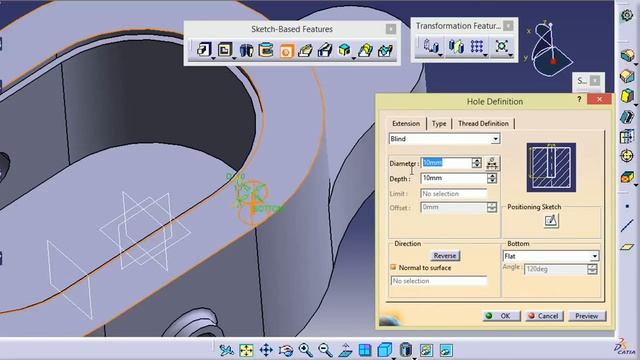Close the Transformation Features toolbar
Viewport: 640px width, 360px height.
coord(508,26)
